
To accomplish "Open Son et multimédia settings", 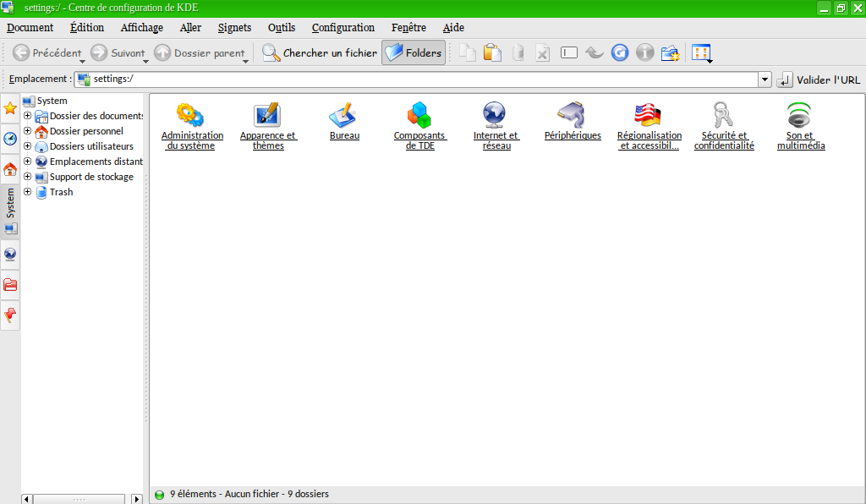I will 801,126.
